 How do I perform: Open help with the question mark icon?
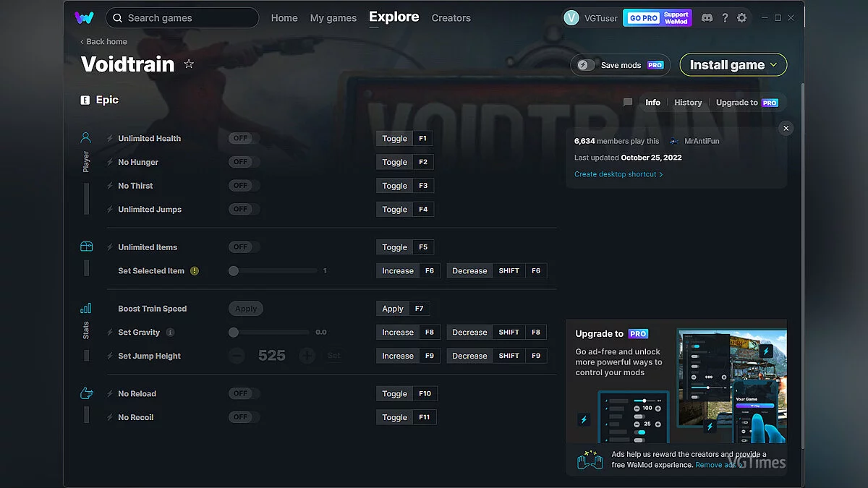tap(725, 18)
